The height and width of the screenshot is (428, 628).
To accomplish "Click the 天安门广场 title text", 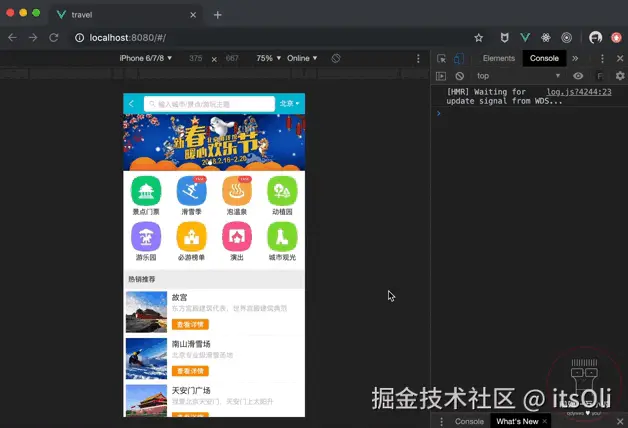I will pos(191,390).
